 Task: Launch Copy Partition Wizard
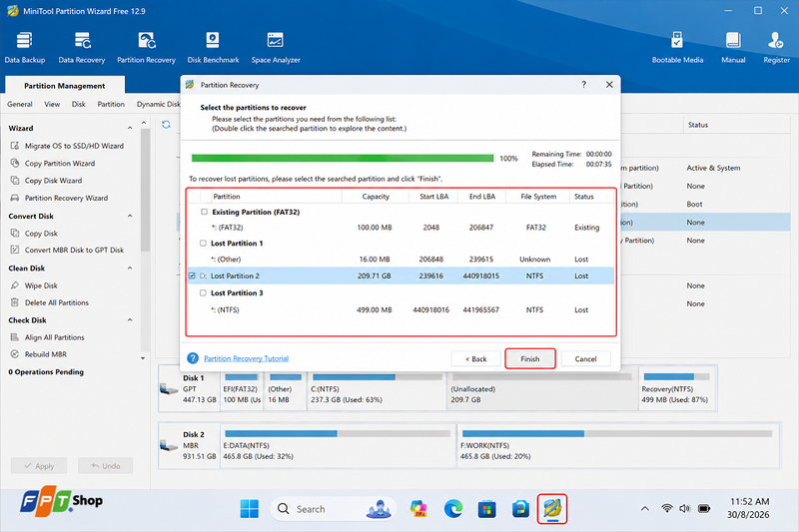(53, 164)
